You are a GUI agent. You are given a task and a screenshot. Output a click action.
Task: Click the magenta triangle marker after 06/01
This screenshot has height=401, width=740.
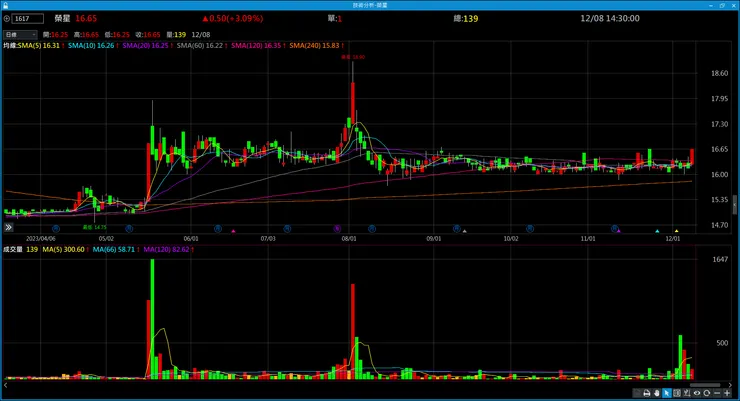233,231
